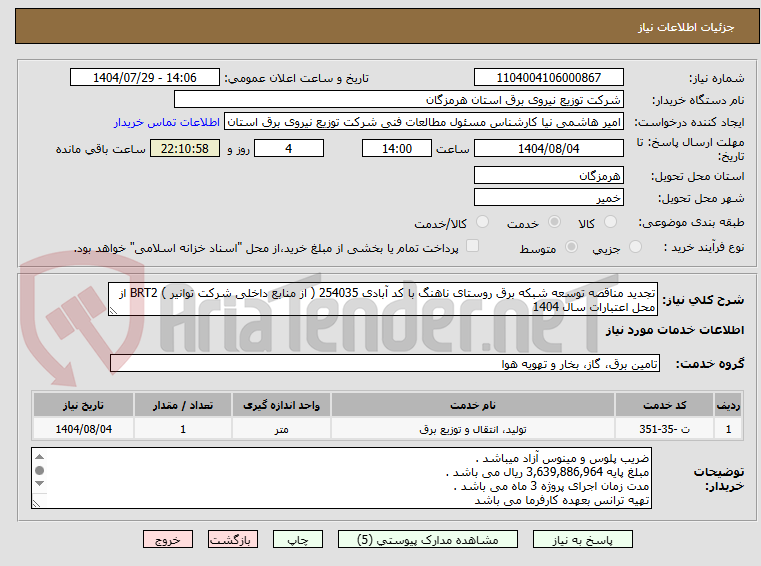Viewport: 761px width, 566px height.
Task: Click the resize handle of buyer notes area
Action: tap(36, 503)
